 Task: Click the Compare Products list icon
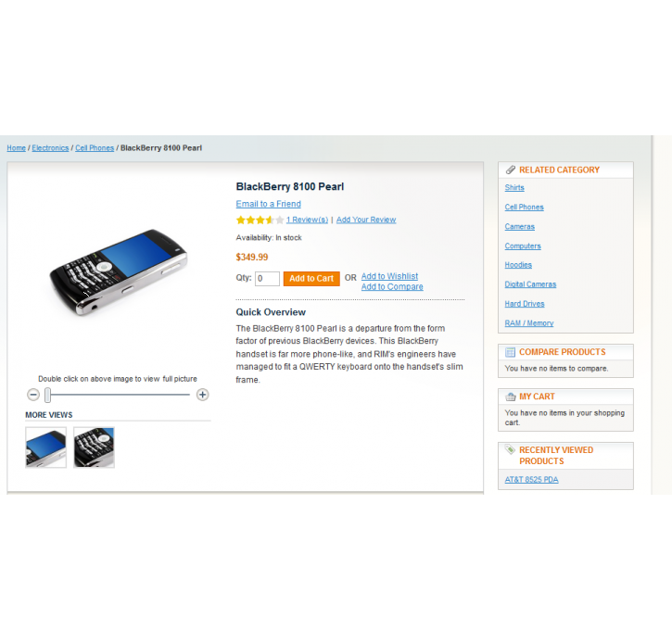(510, 352)
